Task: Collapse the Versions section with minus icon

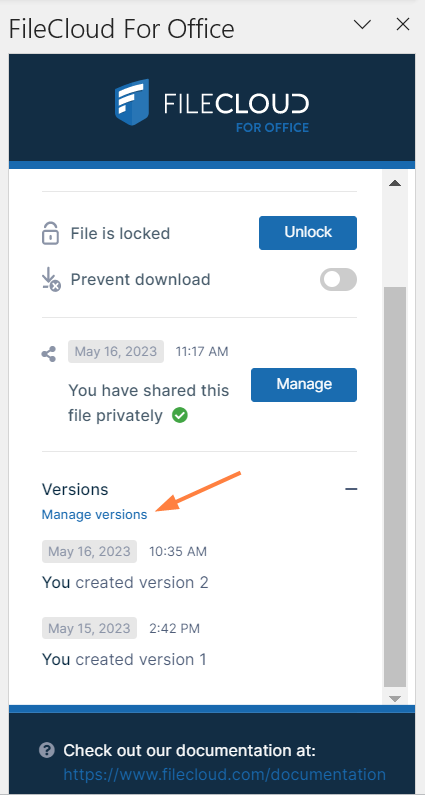Action: (x=351, y=489)
